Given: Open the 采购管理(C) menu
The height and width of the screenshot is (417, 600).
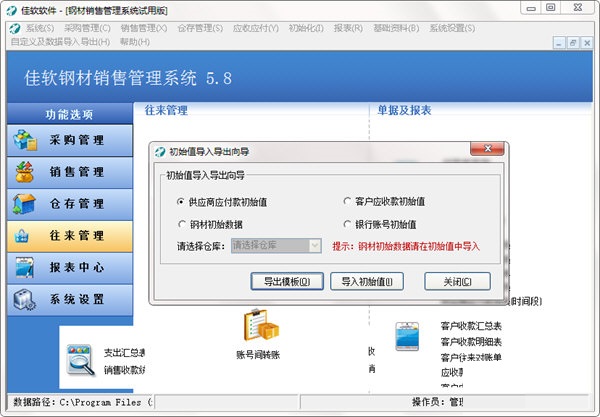Looking at the screenshot, I should [87, 28].
